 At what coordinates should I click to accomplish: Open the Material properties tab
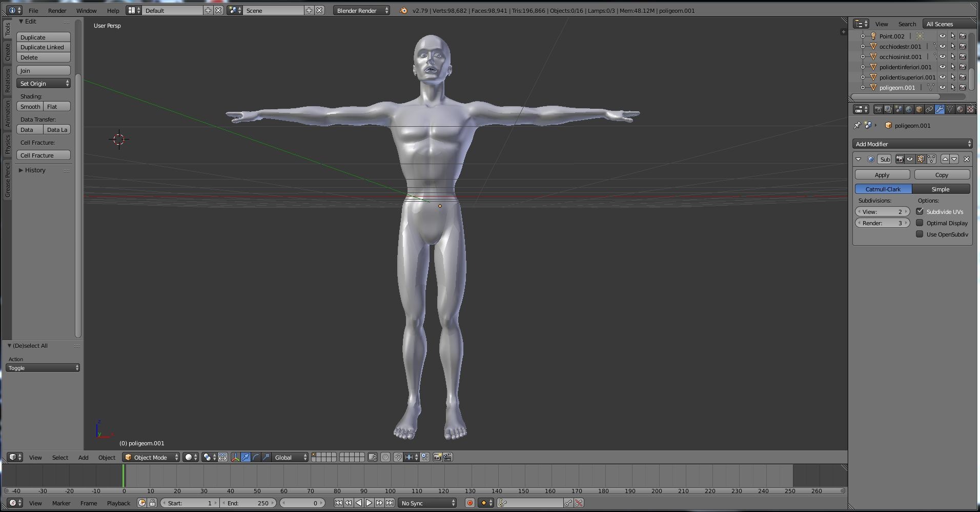960,109
